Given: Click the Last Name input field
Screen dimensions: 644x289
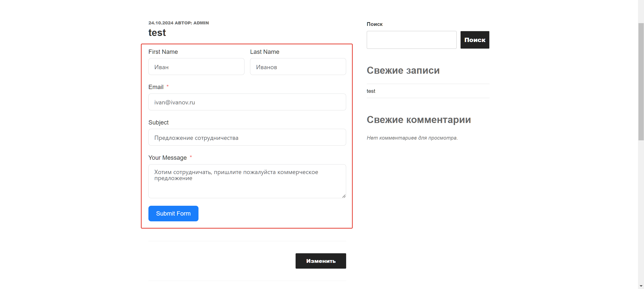Looking at the screenshot, I should point(298,66).
